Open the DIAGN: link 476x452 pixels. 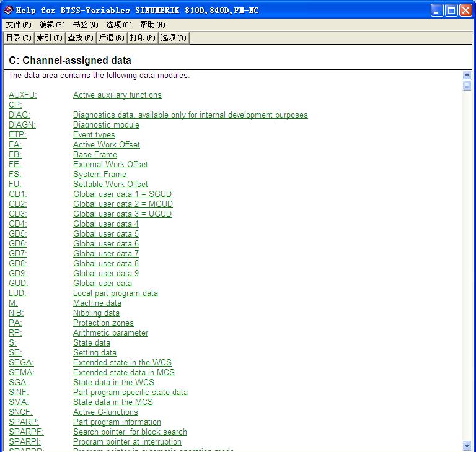point(22,124)
